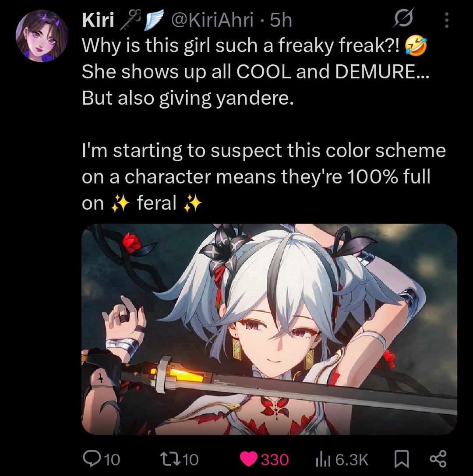Open the post by tapping tweet text

coord(264,124)
